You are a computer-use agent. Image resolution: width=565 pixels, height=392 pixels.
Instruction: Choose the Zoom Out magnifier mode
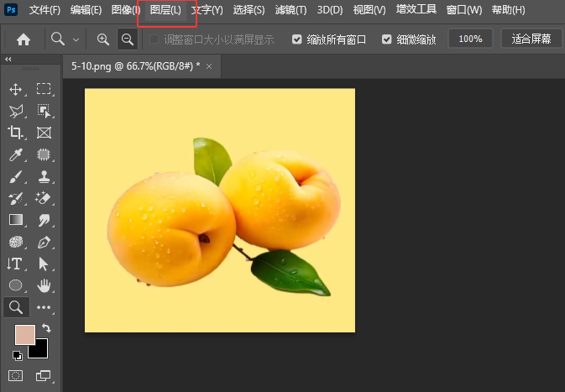pos(128,39)
